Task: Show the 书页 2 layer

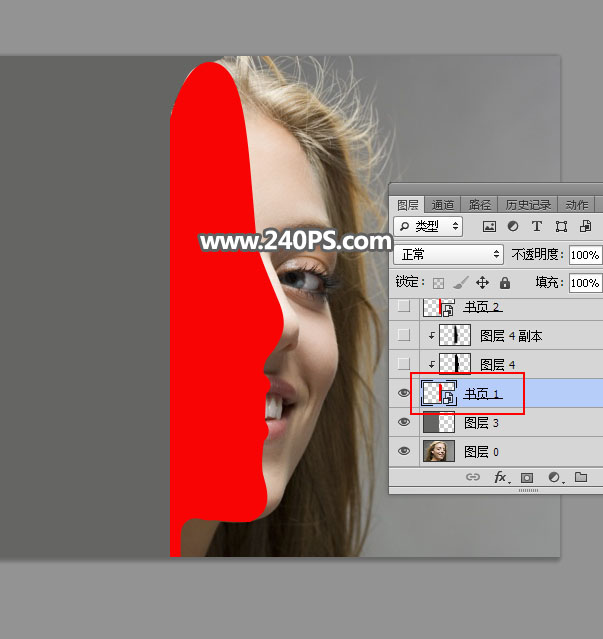Action: 404,306
